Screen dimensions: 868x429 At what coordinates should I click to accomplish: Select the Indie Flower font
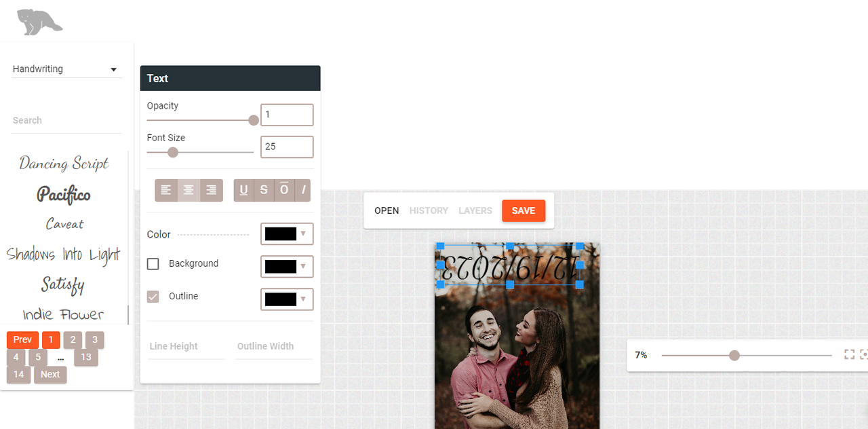pos(63,315)
